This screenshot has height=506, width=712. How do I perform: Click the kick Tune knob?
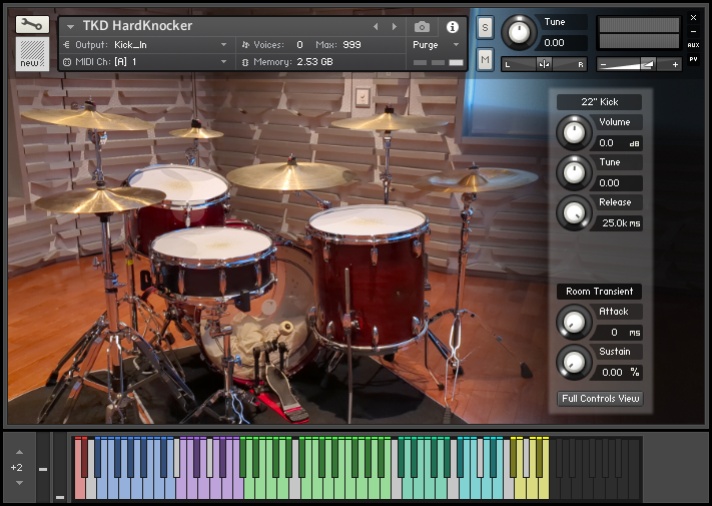[x=574, y=173]
